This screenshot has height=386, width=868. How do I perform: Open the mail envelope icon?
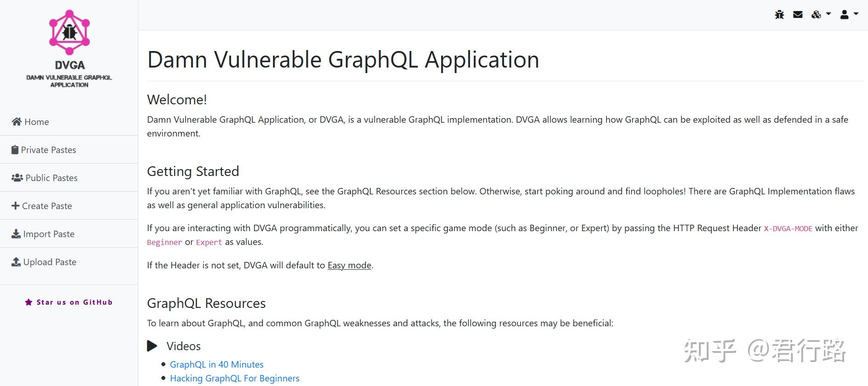click(x=798, y=14)
